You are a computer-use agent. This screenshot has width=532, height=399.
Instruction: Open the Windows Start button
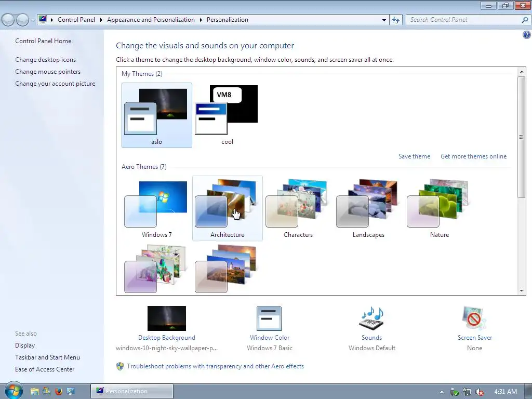(x=14, y=390)
